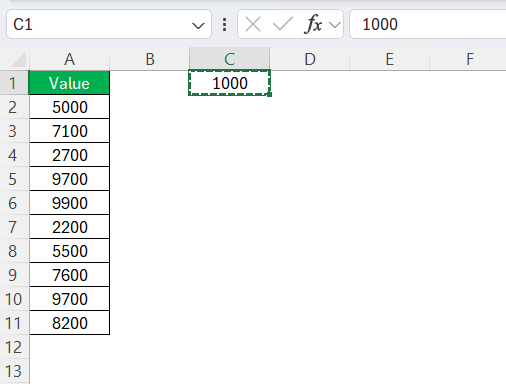
Task: Select row 11 header
Action: 14,323
